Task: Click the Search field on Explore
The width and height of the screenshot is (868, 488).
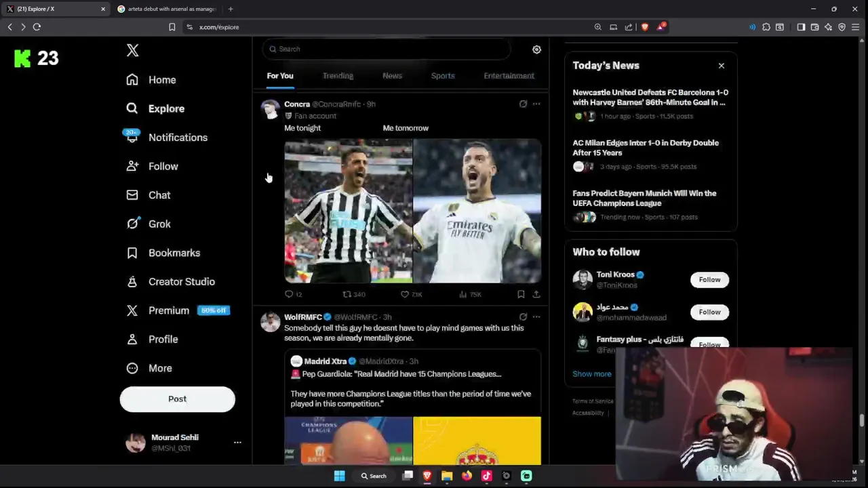Action: [387, 49]
